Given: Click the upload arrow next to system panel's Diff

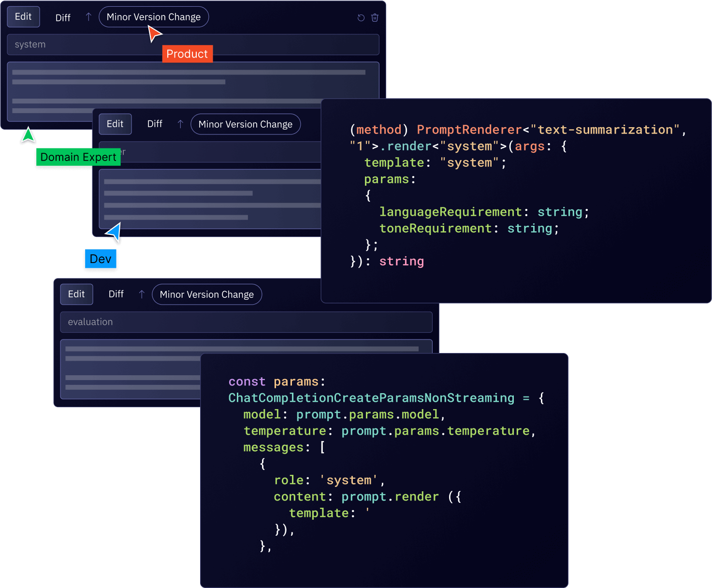Looking at the screenshot, I should pyautogui.click(x=88, y=16).
